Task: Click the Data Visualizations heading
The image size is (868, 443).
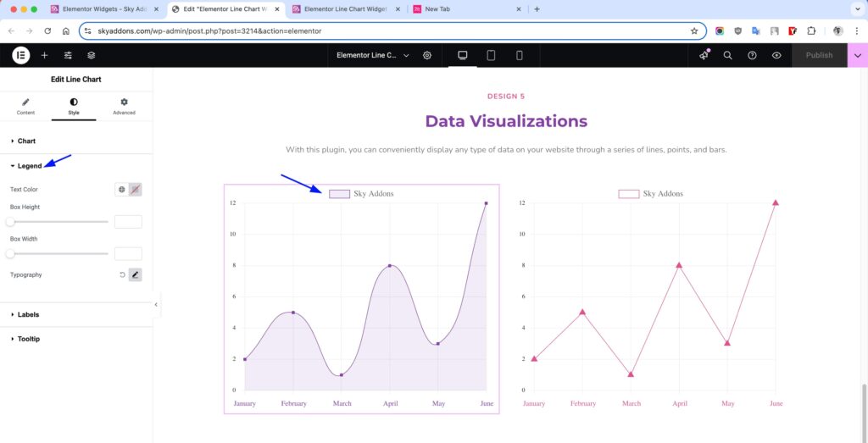Action: tap(506, 121)
